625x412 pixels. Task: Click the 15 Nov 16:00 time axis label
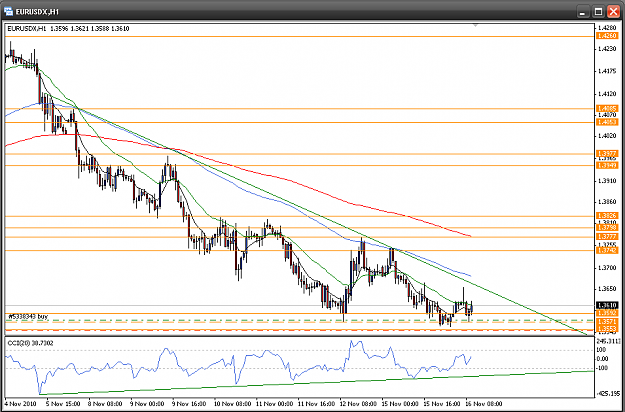pyautogui.click(x=442, y=403)
